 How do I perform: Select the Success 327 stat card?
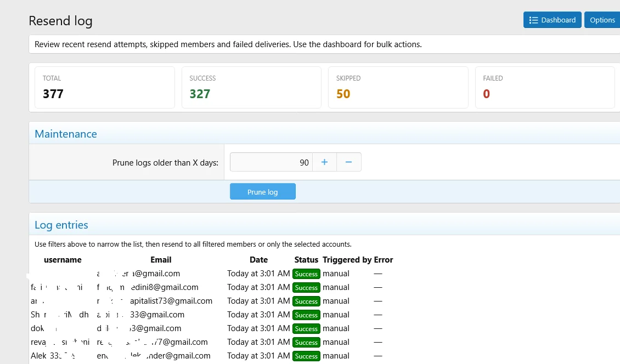[x=251, y=88]
